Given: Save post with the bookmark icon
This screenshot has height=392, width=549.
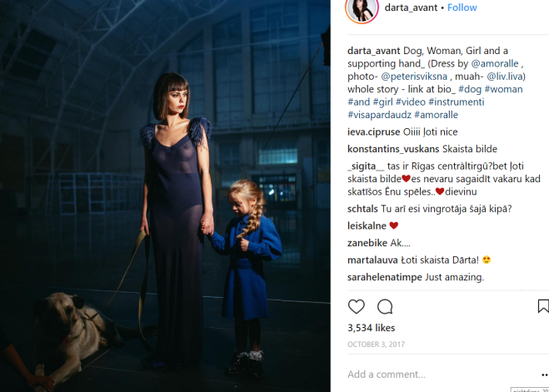Looking at the screenshot, I should click(x=543, y=306).
